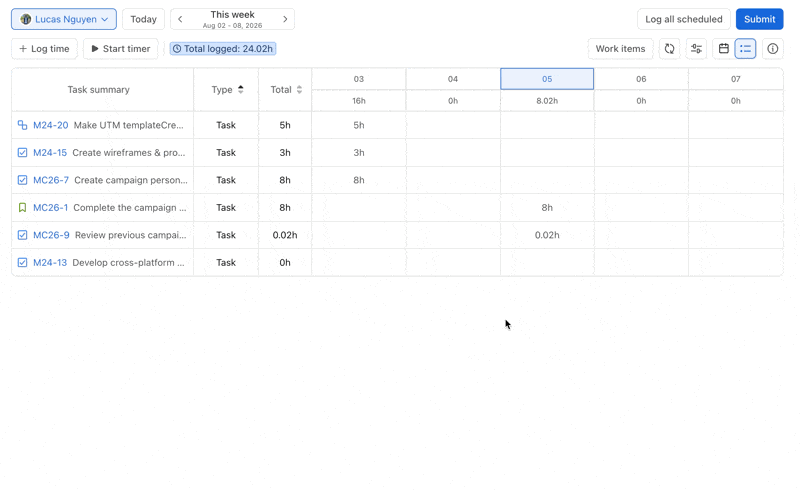This screenshot has height=490, width=800.
Task: Click the Total logged 24.02h badge
Action: pos(223,49)
